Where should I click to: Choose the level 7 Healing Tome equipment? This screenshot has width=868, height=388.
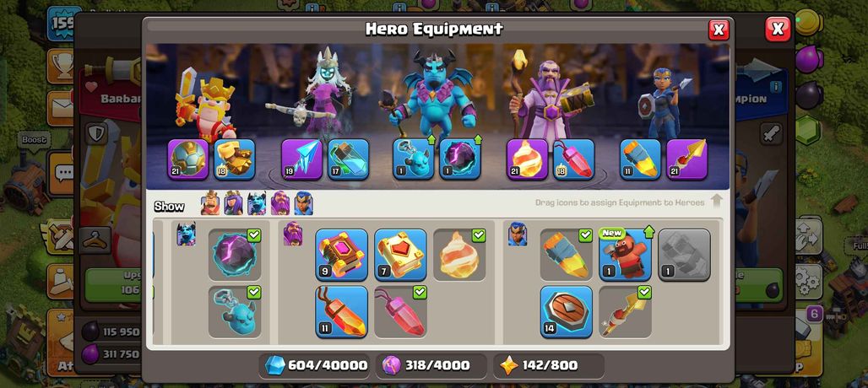click(401, 255)
